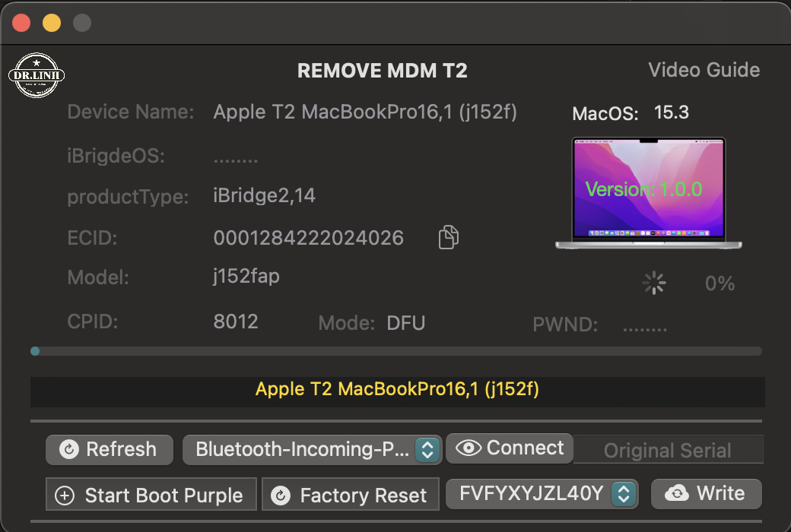Click the DR.LINH logo badge
The image size is (791, 532).
37,76
